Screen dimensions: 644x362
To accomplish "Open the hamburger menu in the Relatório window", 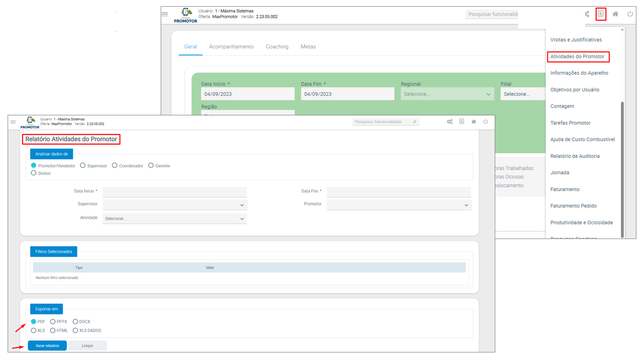I will [13, 122].
